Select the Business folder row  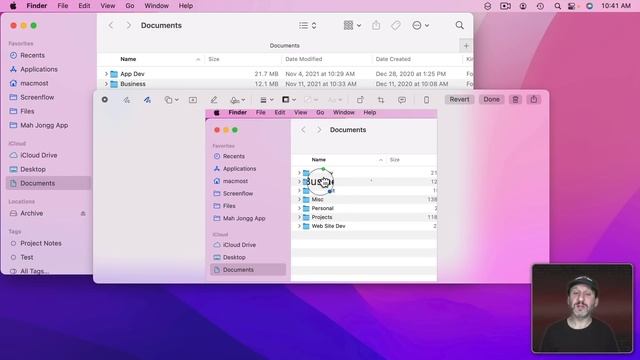[285, 84]
